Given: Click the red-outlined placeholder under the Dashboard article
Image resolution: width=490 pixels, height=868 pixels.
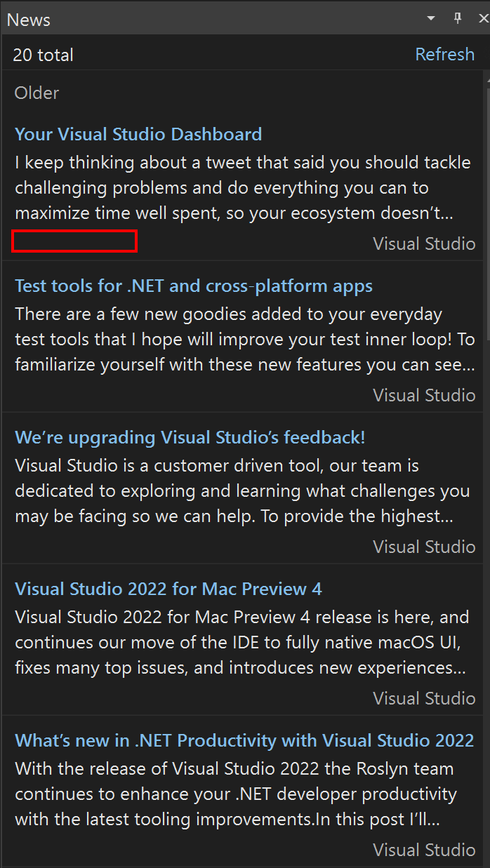Looking at the screenshot, I should (x=74, y=241).
